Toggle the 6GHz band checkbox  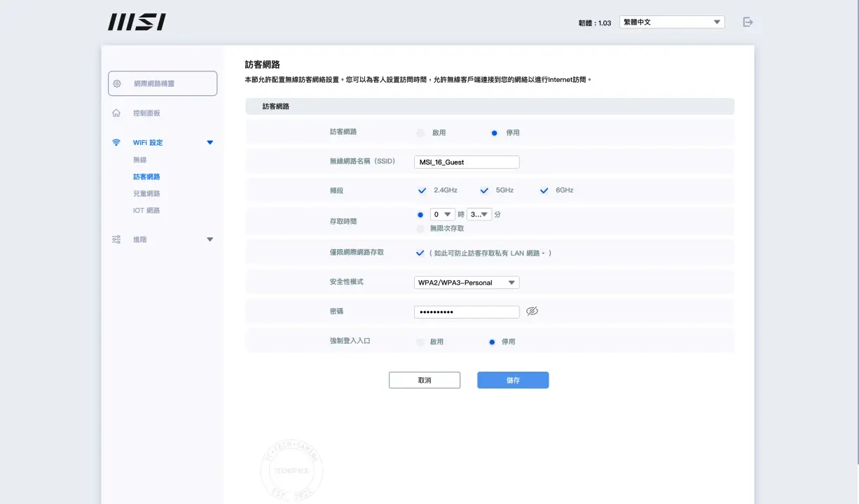pos(544,190)
